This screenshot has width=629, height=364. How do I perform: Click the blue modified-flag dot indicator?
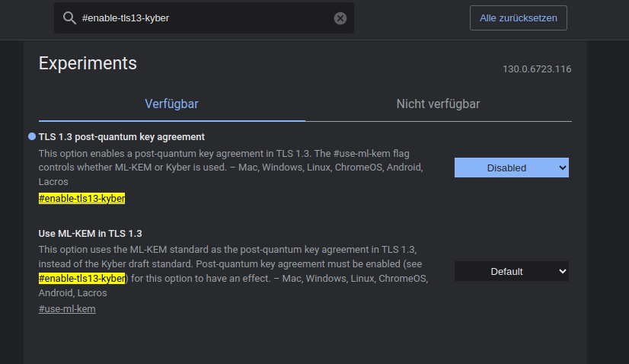coord(32,136)
